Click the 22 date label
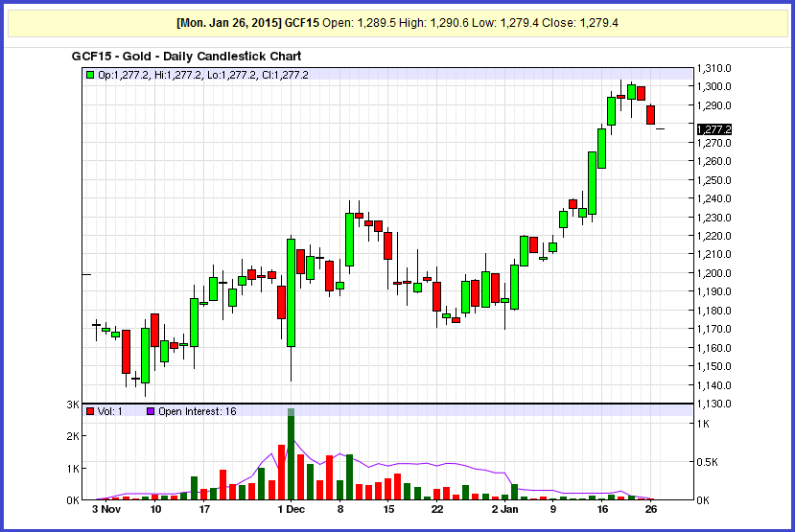Viewport: 795px width, 532px height. pyautogui.click(x=437, y=509)
